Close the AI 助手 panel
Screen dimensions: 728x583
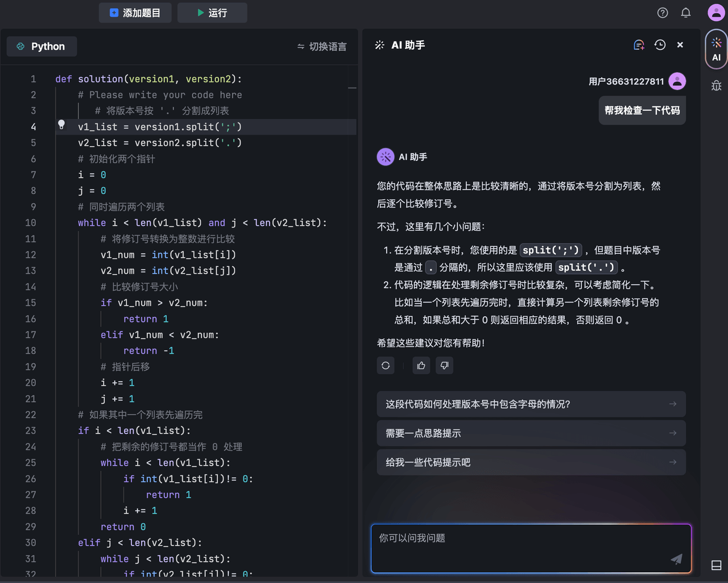coord(680,45)
